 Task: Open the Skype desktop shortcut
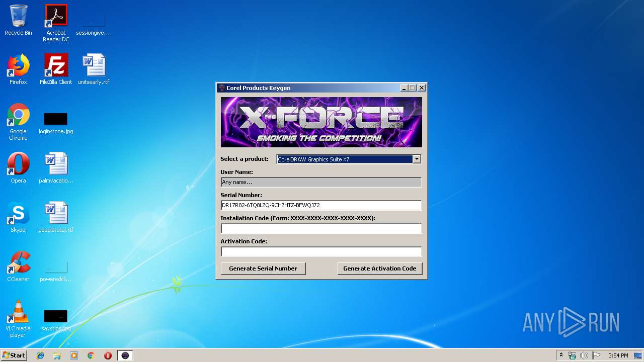[18, 217]
